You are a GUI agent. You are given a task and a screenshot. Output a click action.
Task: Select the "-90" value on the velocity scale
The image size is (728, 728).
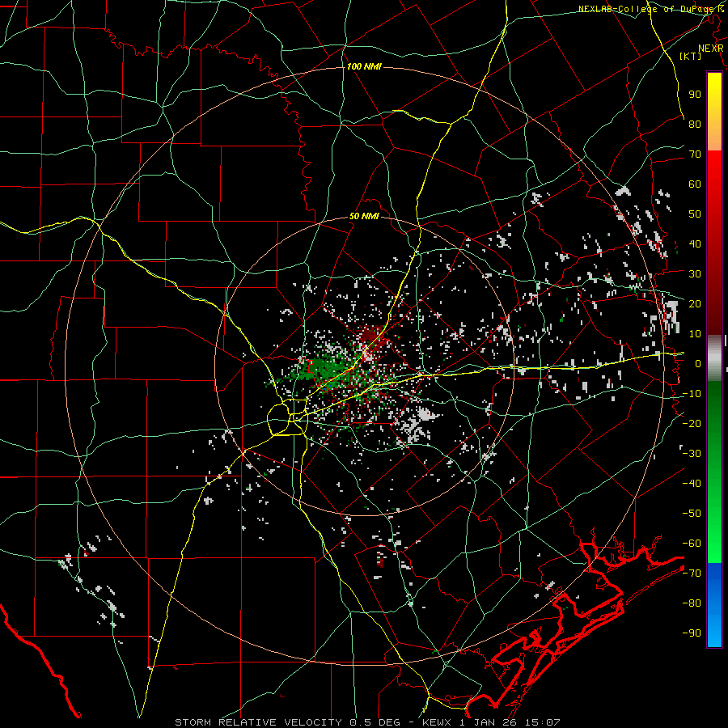pyautogui.click(x=692, y=633)
